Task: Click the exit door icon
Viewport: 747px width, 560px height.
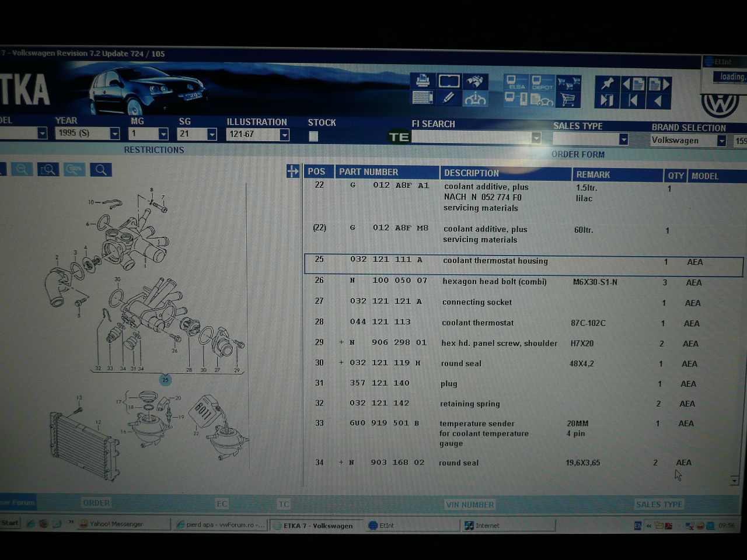Action: click(607, 100)
